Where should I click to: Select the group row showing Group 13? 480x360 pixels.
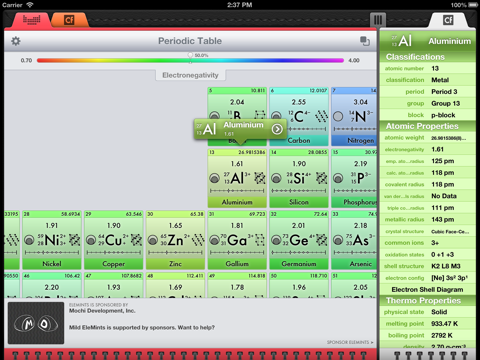[427, 103]
